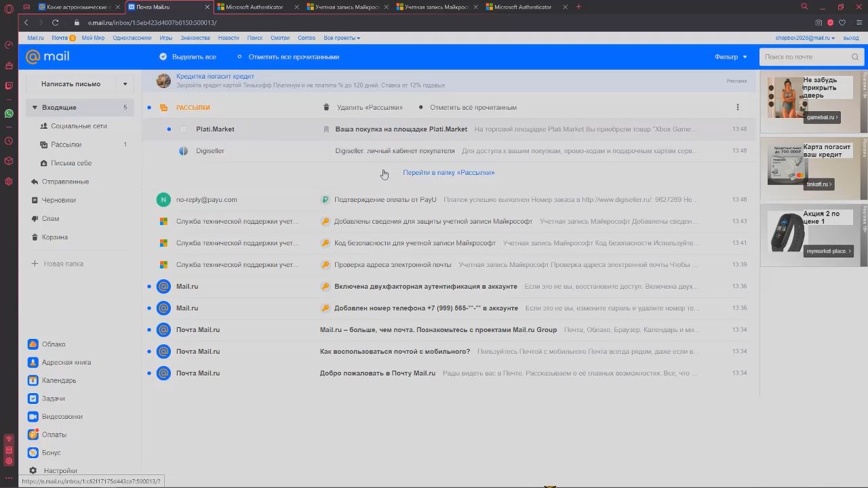
Task: Open the Одноклассники portal menu item
Action: point(132,38)
